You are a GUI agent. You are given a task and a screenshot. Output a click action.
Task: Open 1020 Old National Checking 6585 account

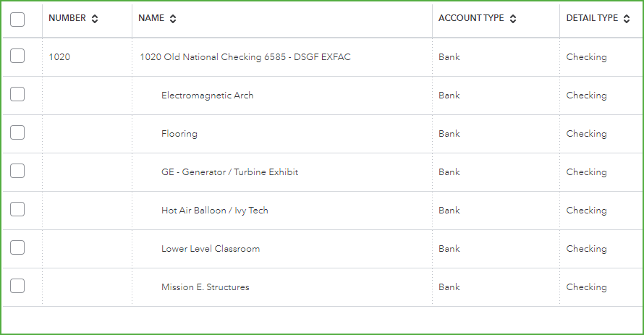(x=245, y=57)
